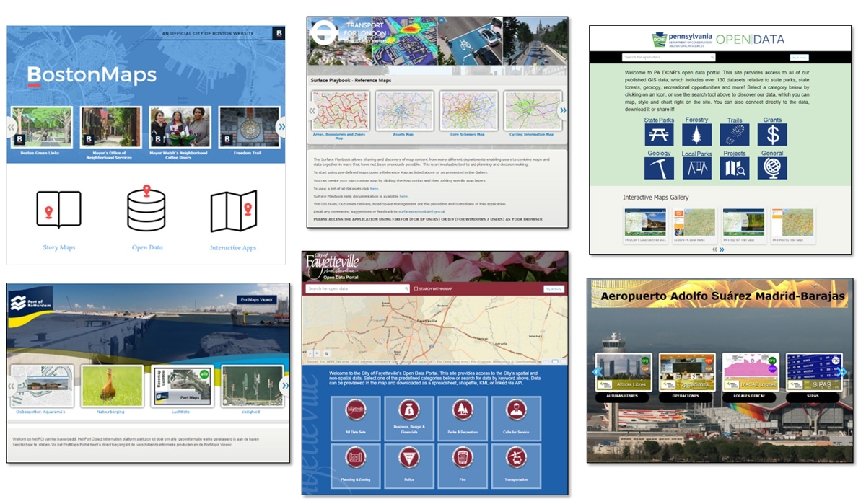Click the State Parks picnic table icon
The image size is (866, 504).
659,135
